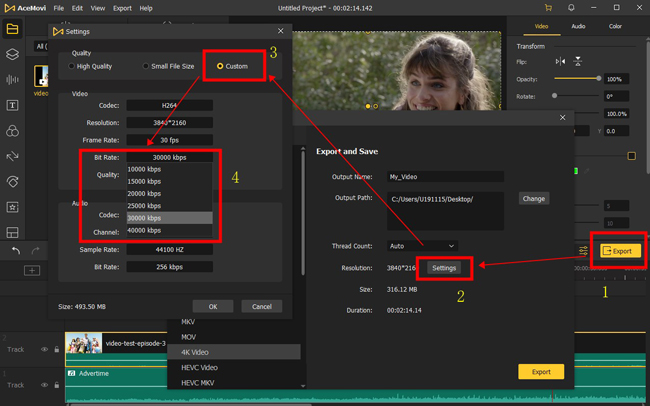Click the video-test-episode clip thumbnail on timeline
Viewport: 650px width, 406px height.
(84, 343)
